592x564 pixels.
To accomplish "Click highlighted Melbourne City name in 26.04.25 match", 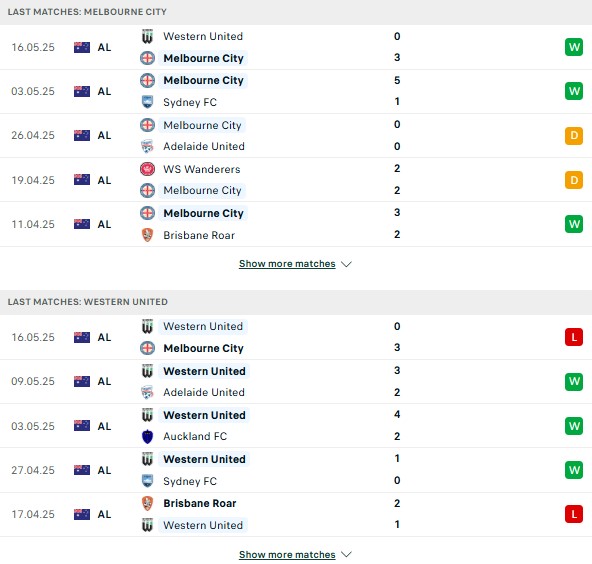I will click(x=202, y=125).
